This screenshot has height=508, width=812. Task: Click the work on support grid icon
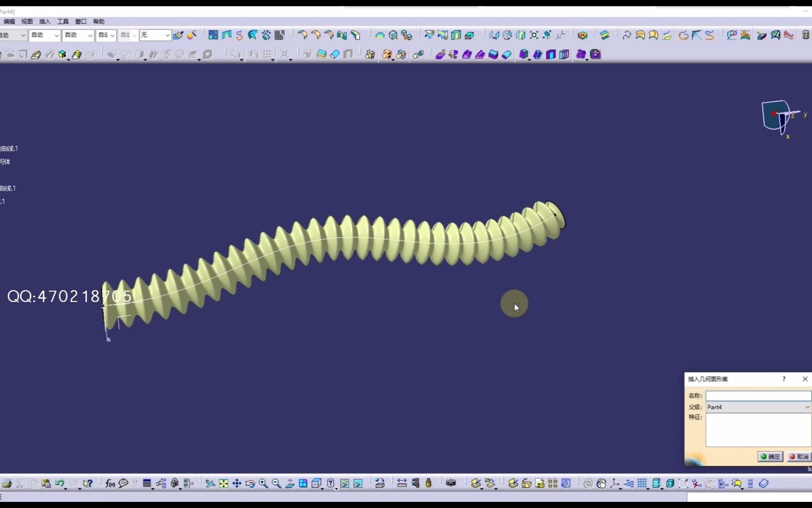642,484
